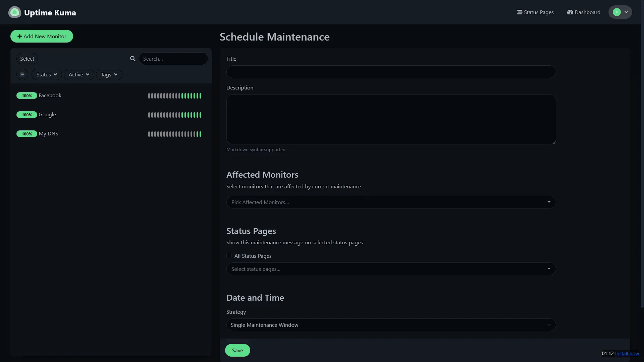Screen dimensions: 644x362
Task: Go to Dashboard in header
Action: (x=584, y=12)
